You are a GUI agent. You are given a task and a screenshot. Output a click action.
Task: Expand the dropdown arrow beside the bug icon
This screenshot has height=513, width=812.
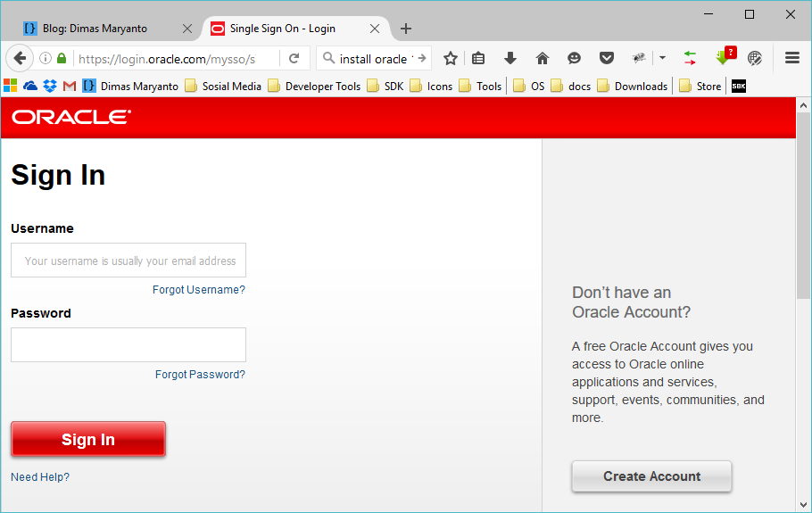662,59
